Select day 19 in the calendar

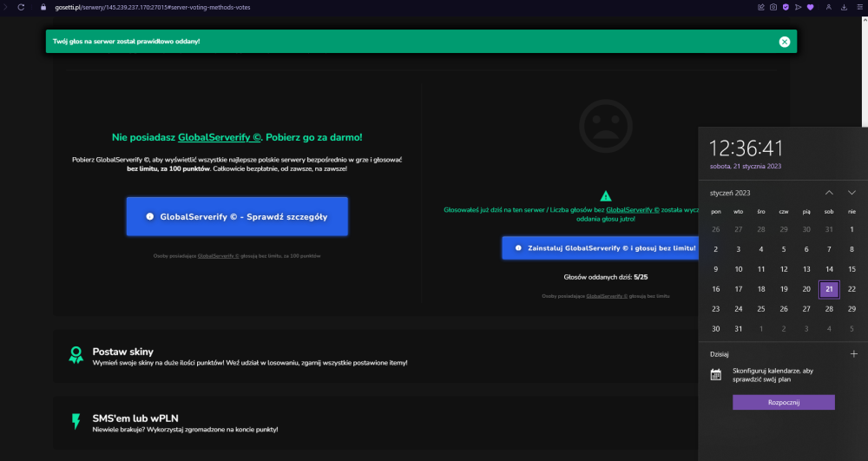pos(784,289)
